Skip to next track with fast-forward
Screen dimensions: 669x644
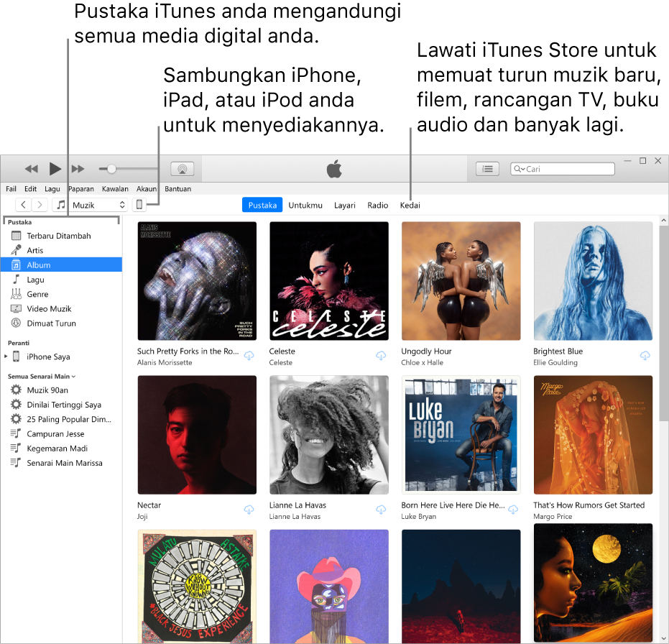[x=78, y=168]
